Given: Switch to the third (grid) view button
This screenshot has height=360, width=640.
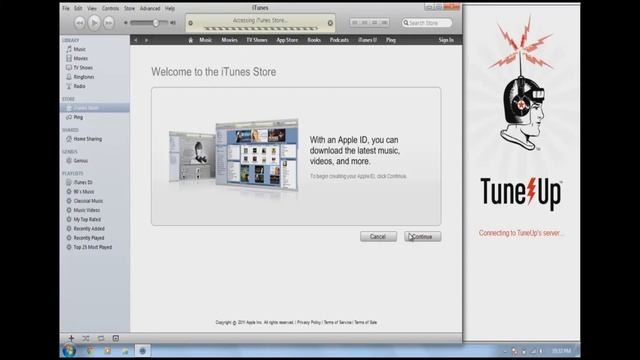Looking at the screenshot, I should tap(374, 23).
